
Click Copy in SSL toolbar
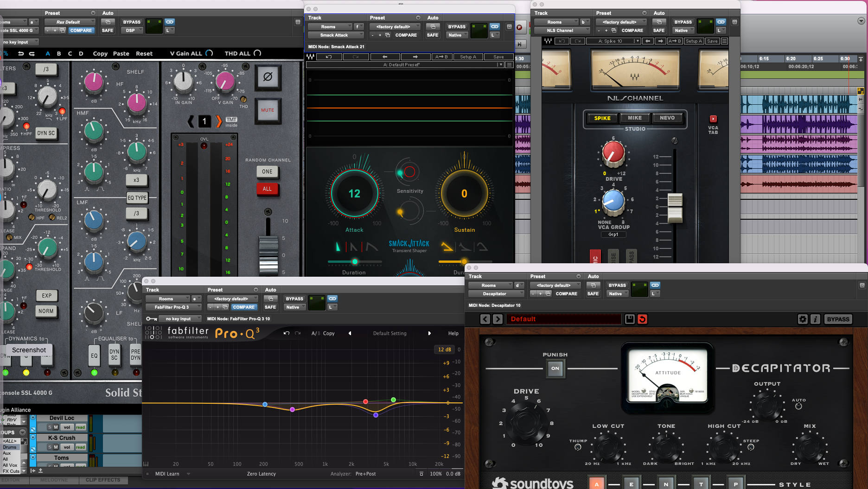tap(100, 54)
